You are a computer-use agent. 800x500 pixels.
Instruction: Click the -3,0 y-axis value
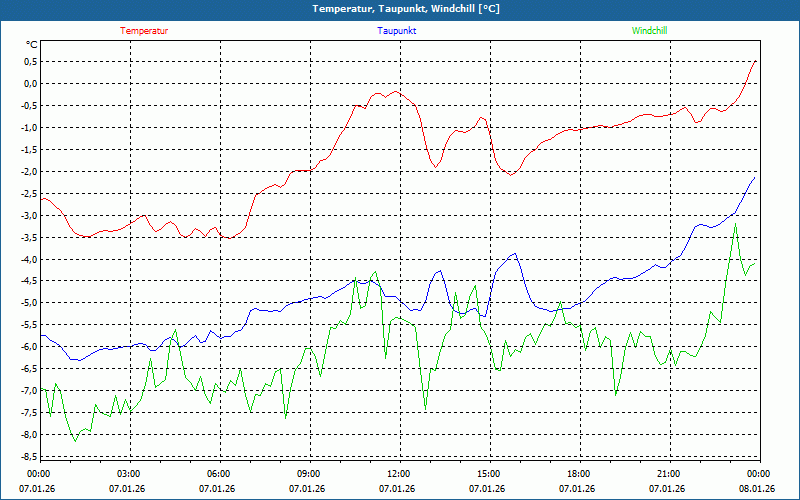30,215
